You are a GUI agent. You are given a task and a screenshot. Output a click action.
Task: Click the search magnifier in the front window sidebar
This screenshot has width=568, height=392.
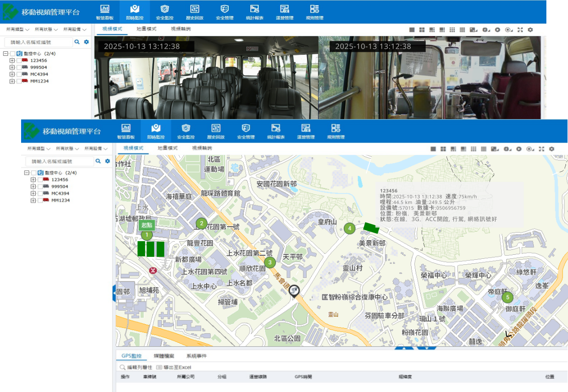[x=98, y=161]
